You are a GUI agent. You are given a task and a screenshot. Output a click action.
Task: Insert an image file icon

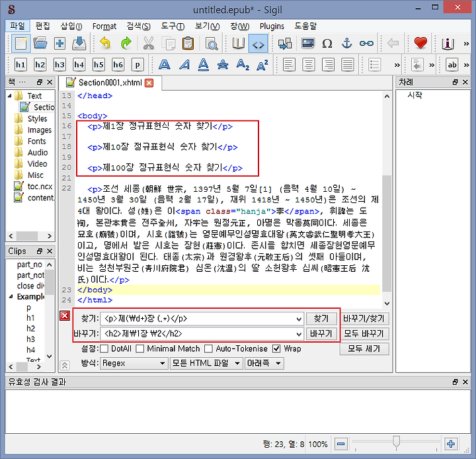click(308, 44)
